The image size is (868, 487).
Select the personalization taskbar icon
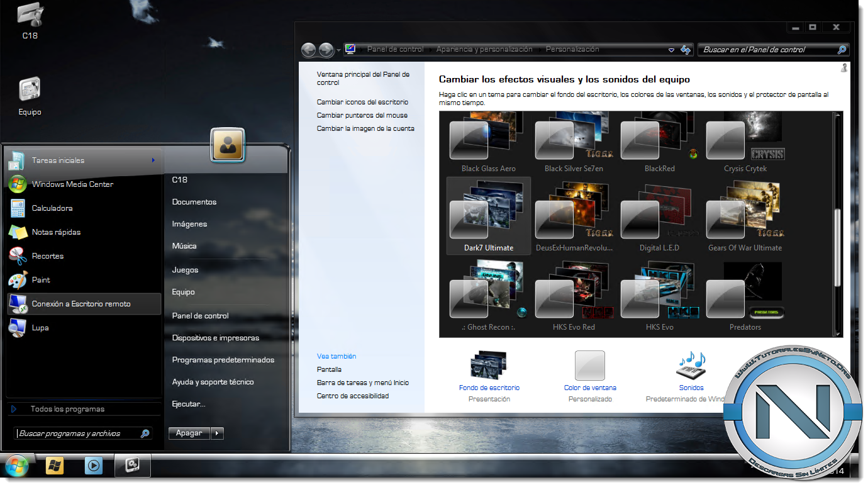point(133,466)
